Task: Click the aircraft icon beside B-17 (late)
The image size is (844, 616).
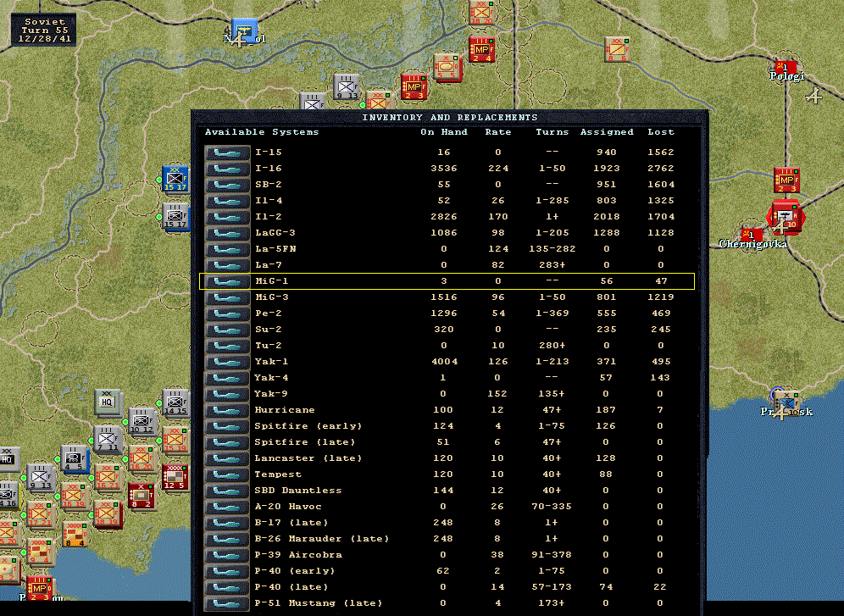Action: click(x=227, y=523)
